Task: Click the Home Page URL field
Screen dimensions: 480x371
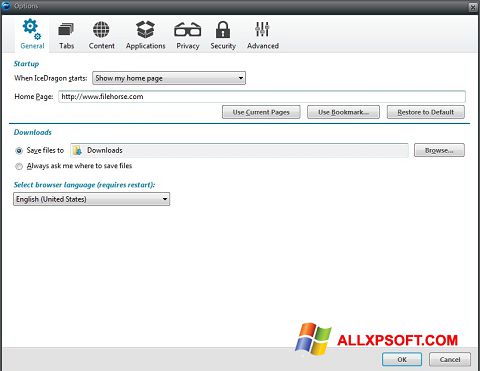Action: tap(262, 97)
